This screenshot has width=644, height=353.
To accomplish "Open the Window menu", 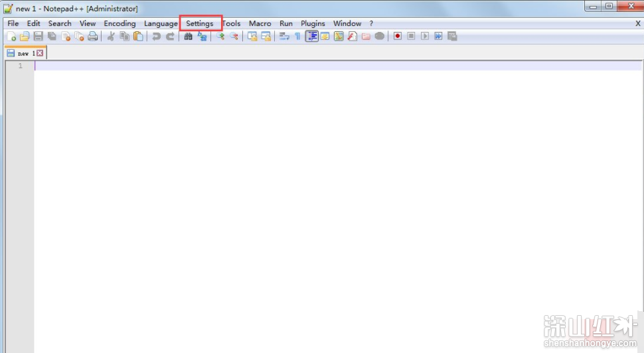I will coord(347,23).
